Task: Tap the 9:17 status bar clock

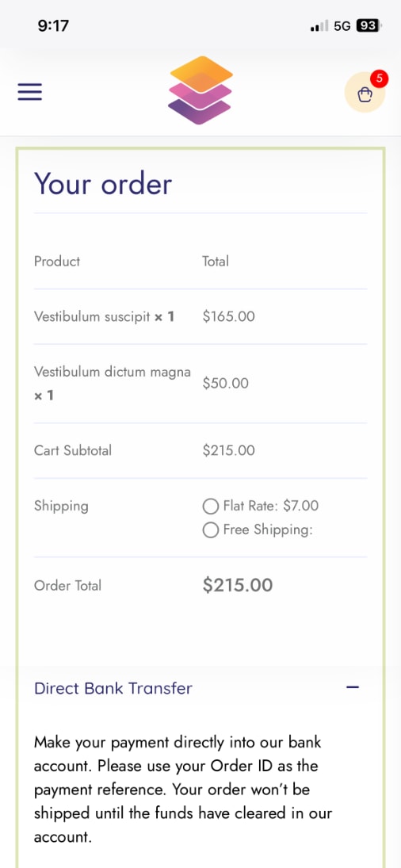Action: coord(53,25)
